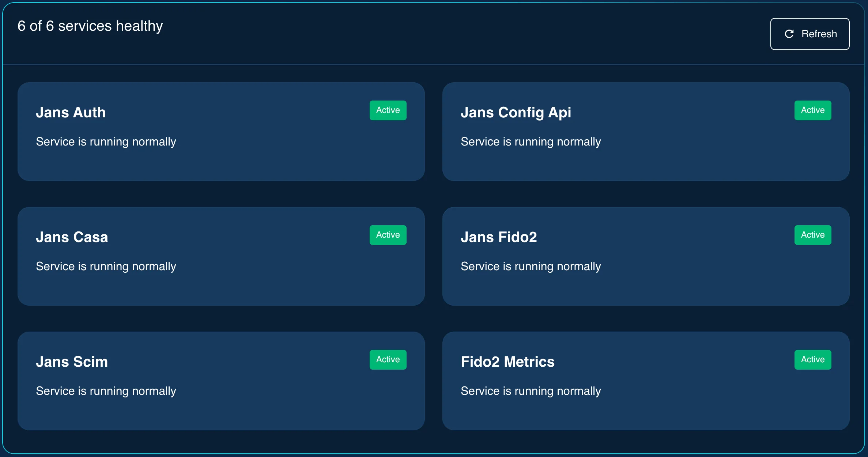Click Fido2 Metrics' running normally status text
Image resolution: width=868 pixels, height=457 pixels.
point(531,391)
